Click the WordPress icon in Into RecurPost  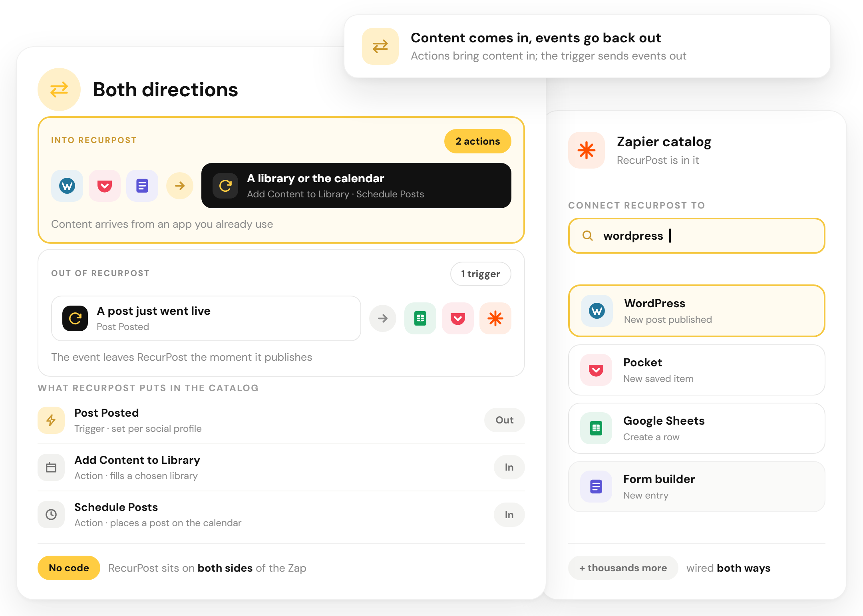[x=67, y=186]
